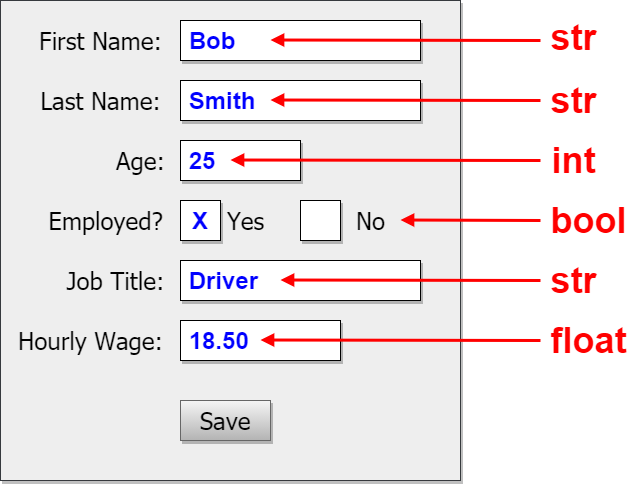Click the Age label text
This screenshot has width=634, height=484.
tap(139, 163)
